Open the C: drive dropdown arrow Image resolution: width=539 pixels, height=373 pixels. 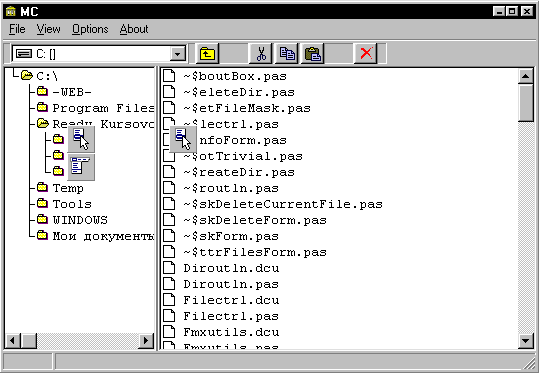pos(178,54)
